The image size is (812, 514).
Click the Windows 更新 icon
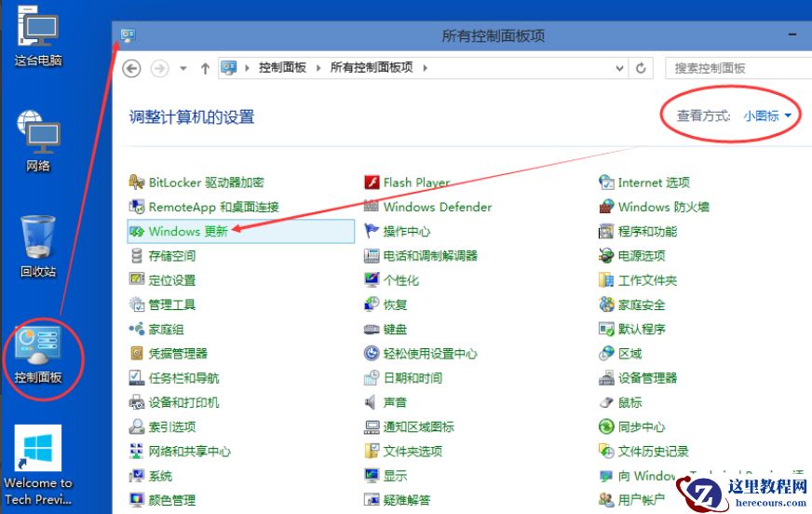(137, 231)
